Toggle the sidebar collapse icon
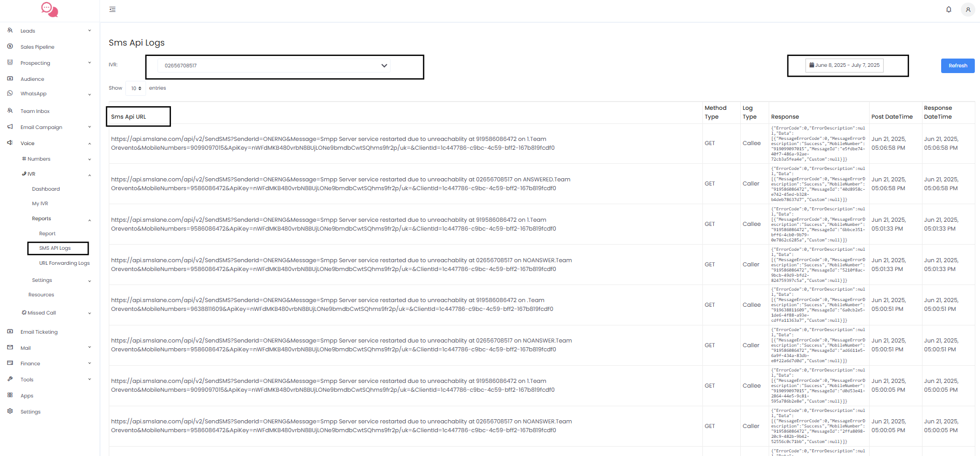This screenshot has height=456, width=980. click(x=112, y=9)
